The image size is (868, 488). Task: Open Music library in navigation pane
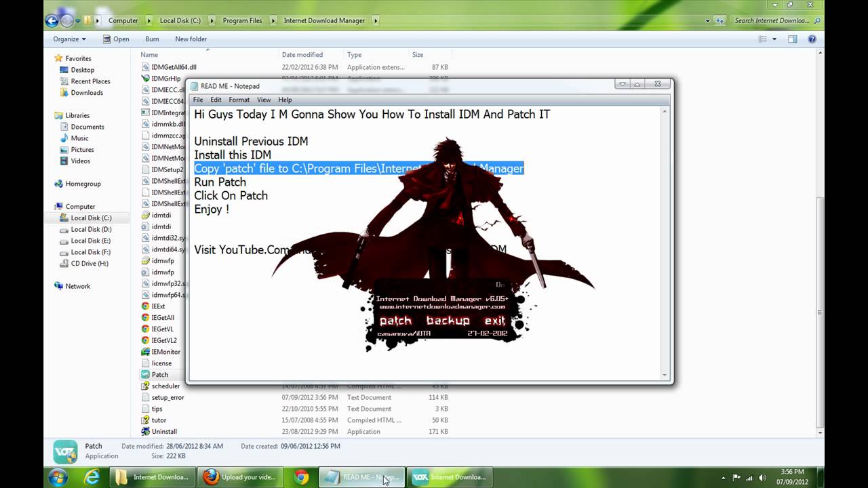coord(79,138)
